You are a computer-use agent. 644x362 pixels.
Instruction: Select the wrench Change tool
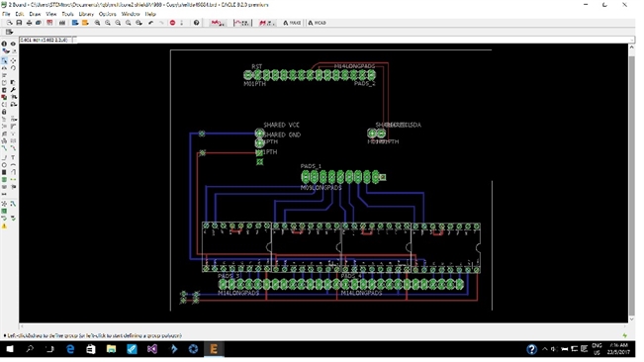13,90
